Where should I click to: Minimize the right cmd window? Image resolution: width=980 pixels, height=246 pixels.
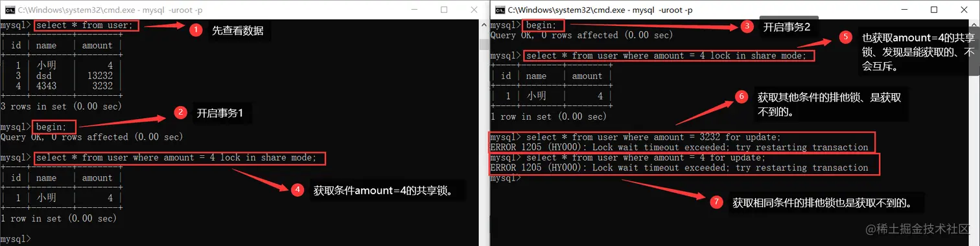[x=904, y=10]
